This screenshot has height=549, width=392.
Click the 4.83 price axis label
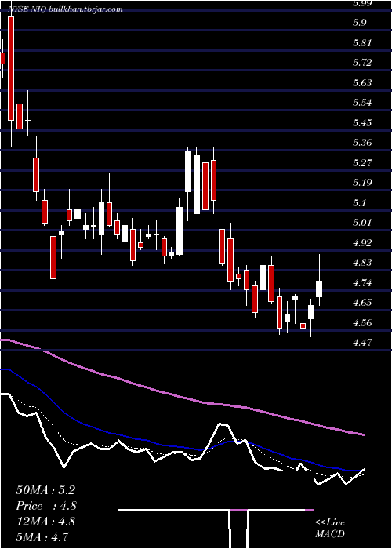click(x=362, y=263)
